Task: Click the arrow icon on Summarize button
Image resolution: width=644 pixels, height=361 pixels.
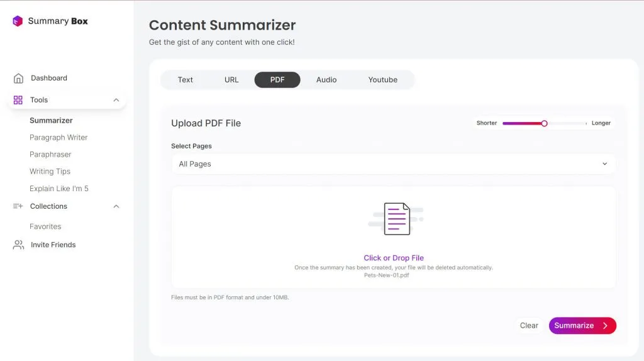Action: [x=605, y=326]
